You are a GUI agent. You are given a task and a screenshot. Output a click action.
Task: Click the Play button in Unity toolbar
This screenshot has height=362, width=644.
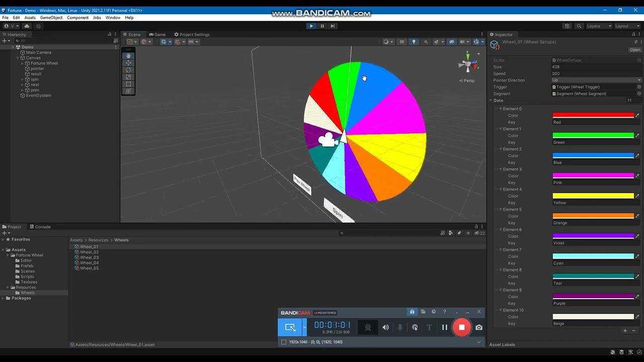tap(311, 26)
